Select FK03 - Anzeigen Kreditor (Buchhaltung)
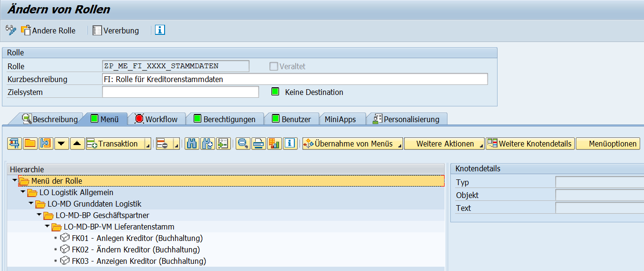The height and width of the screenshot is (271, 644). [139, 261]
